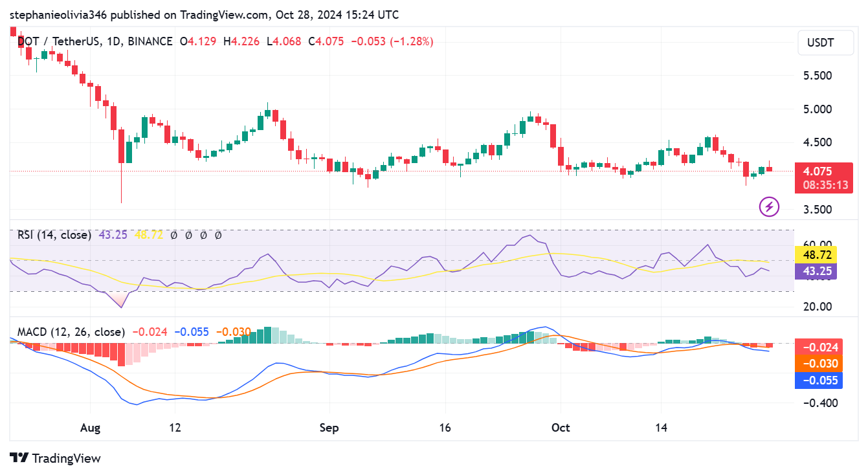868x475 pixels.
Task: Click the yellow RSI value tag 48.72
Action: [816, 254]
